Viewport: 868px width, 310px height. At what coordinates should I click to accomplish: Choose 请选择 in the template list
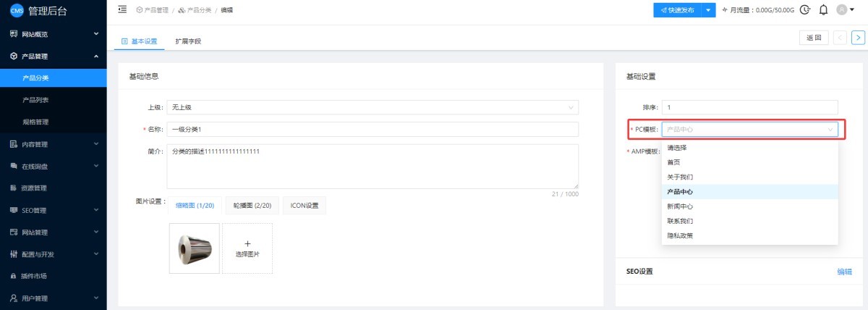point(749,147)
